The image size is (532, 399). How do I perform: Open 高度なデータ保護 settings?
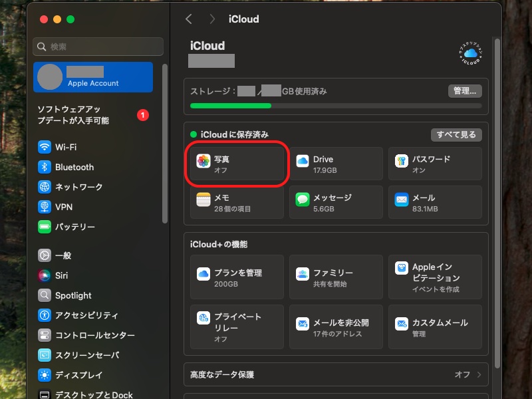[x=335, y=374]
